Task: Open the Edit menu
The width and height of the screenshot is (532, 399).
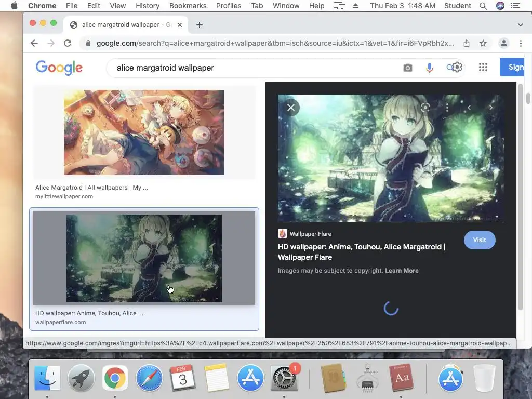Action: click(94, 6)
